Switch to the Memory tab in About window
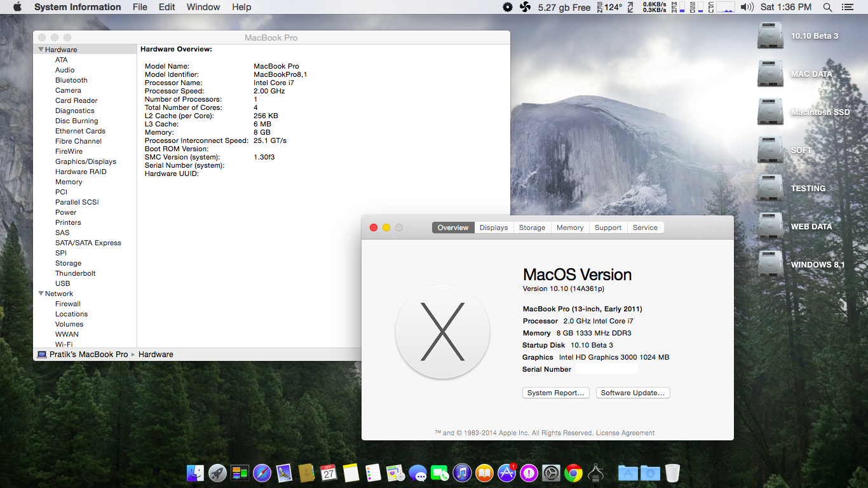Screen dimensions: 868x488 coord(570,227)
